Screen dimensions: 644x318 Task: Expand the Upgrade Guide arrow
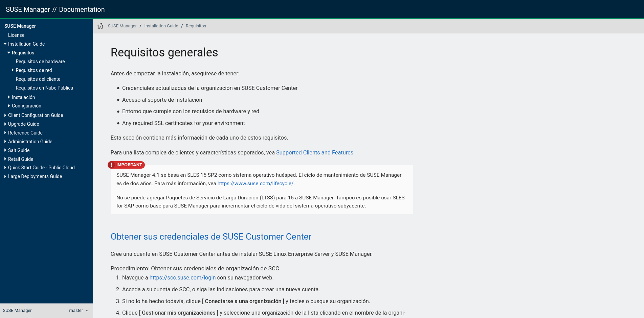pyautogui.click(x=5, y=124)
